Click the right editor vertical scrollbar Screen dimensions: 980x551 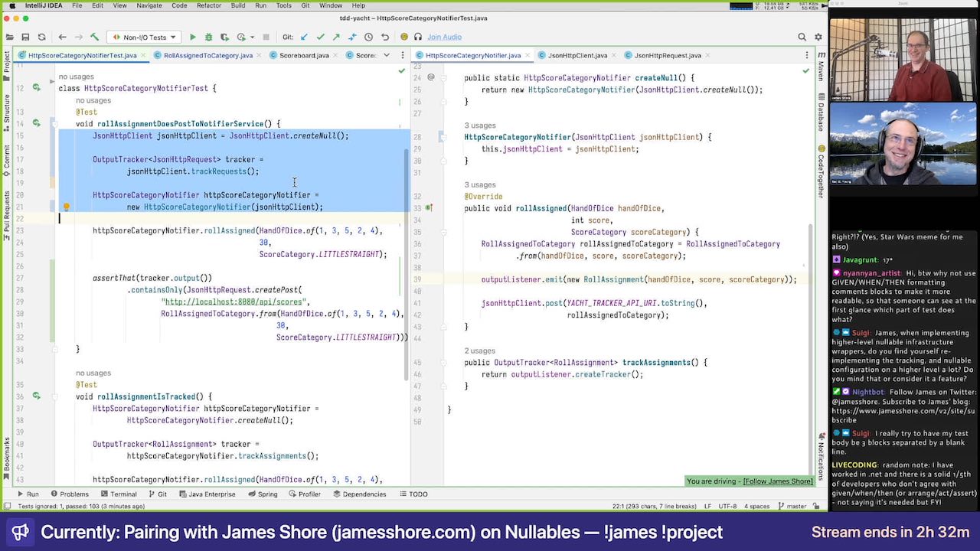[811, 348]
